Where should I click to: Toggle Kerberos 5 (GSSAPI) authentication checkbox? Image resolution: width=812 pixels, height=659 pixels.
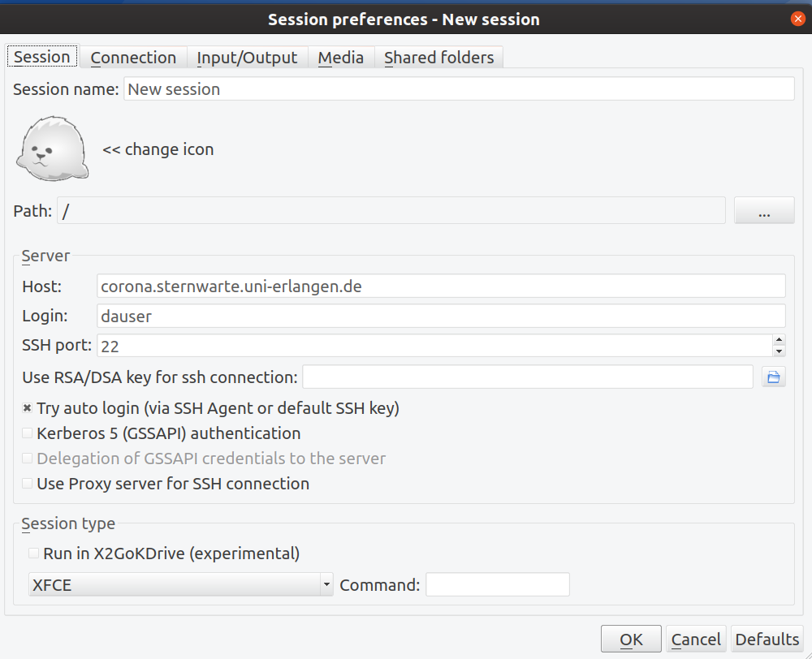(28, 433)
